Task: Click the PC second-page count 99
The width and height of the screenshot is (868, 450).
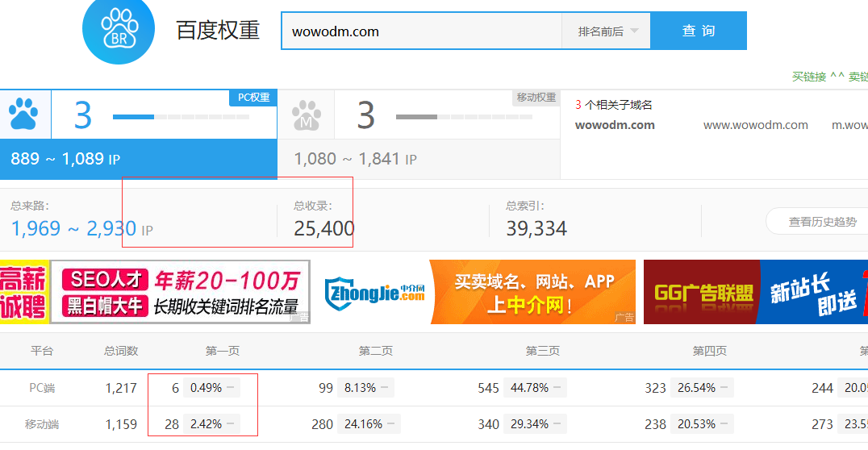Action: pyautogui.click(x=326, y=388)
